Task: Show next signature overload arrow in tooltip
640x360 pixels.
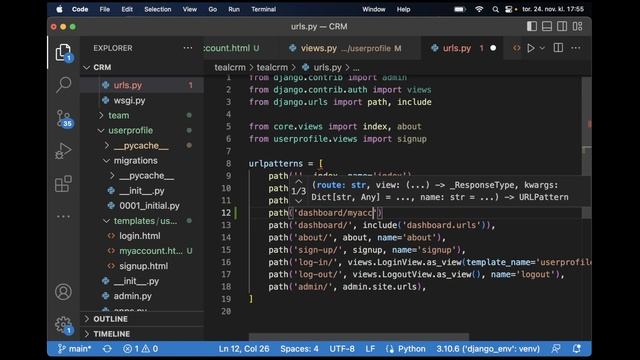Action: (299, 201)
